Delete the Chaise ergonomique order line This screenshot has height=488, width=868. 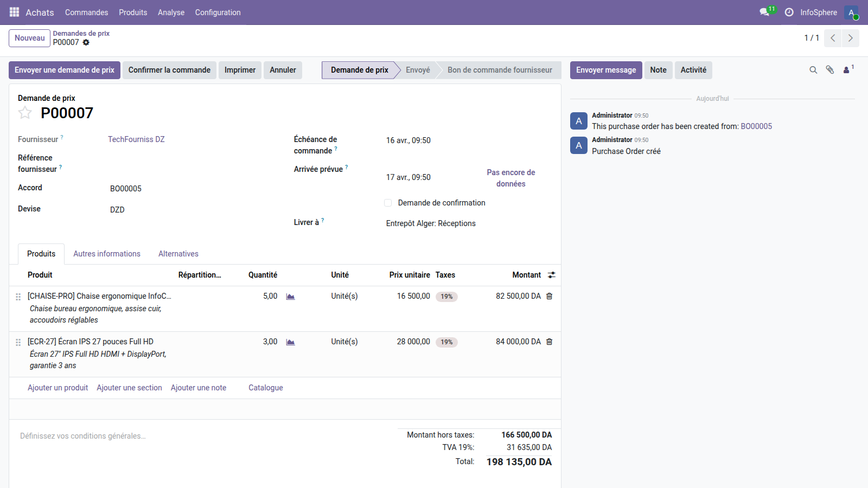[x=549, y=296]
